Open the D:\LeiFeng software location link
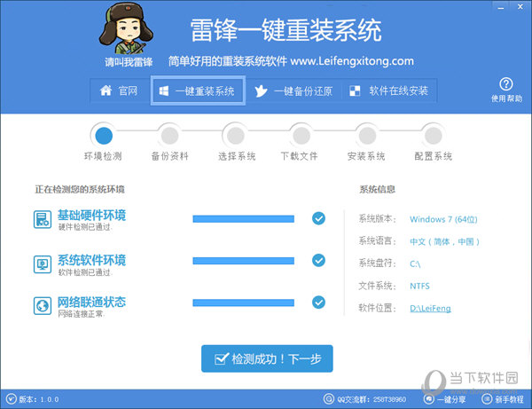The image size is (532, 409). (x=429, y=308)
